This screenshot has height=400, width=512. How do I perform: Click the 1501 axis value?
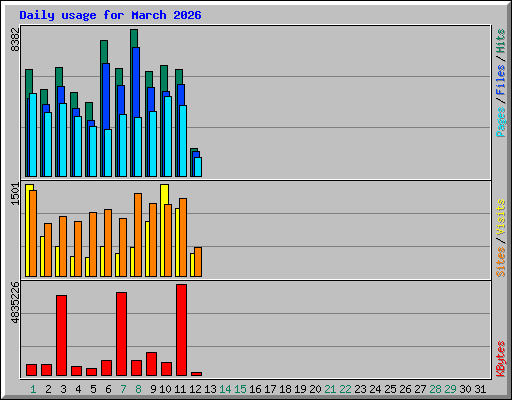point(15,194)
